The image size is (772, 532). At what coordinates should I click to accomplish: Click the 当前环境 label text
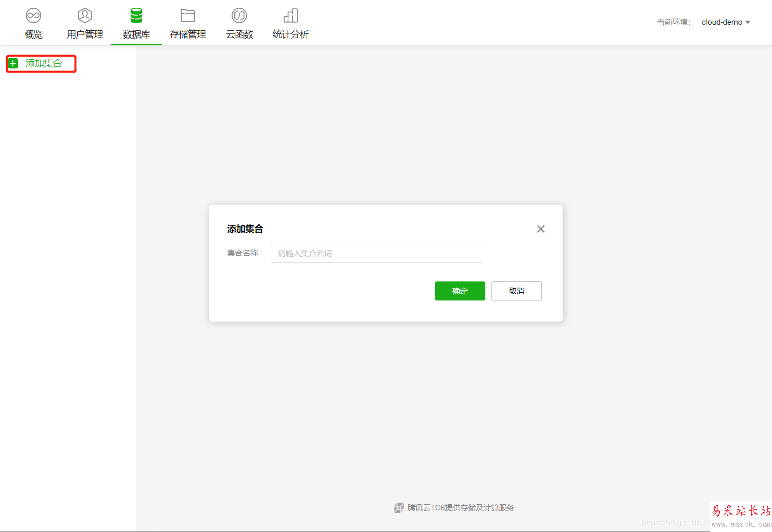click(673, 22)
